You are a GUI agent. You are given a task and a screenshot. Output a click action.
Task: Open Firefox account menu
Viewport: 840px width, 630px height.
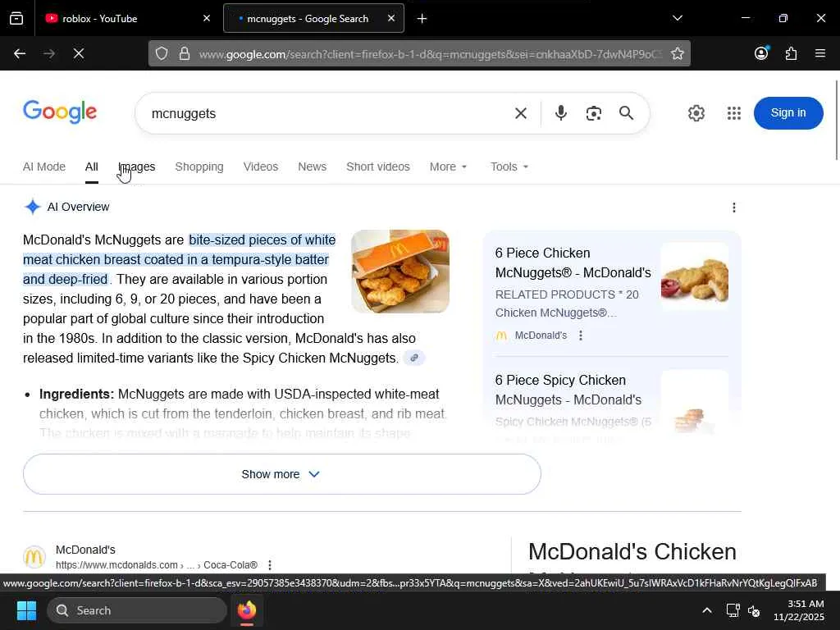point(761,53)
